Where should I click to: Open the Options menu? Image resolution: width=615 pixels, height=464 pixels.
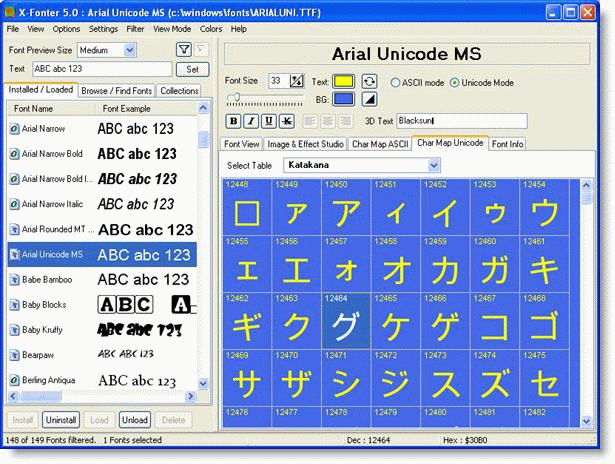[x=66, y=29]
